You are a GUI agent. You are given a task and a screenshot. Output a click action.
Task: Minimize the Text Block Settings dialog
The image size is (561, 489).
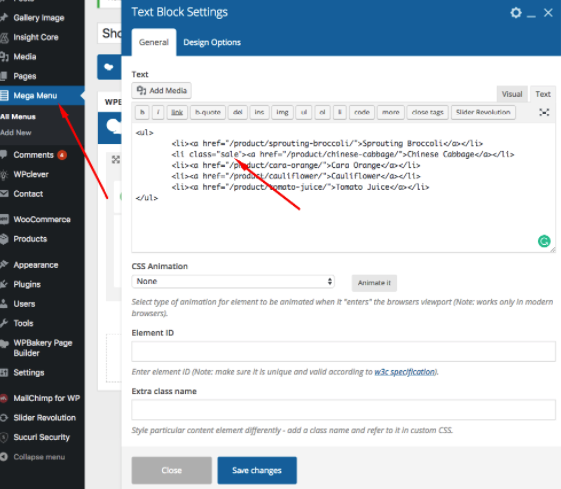pos(531,16)
